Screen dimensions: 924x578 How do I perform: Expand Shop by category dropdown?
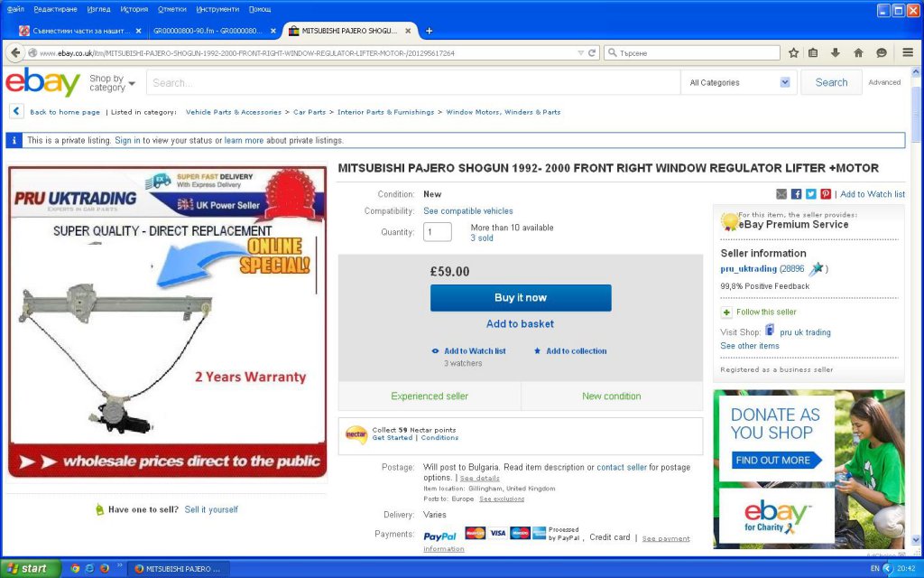(112, 83)
